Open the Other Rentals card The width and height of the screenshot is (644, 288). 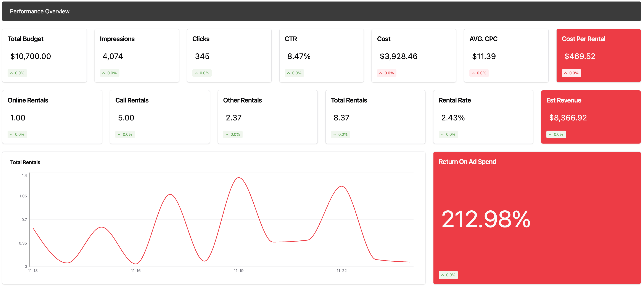tap(267, 117)
